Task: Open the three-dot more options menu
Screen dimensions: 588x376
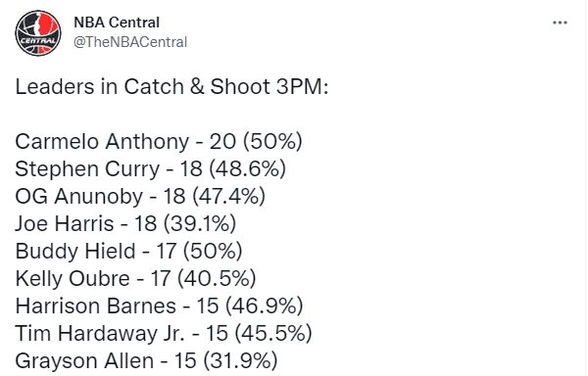Action: click(560, 23)
